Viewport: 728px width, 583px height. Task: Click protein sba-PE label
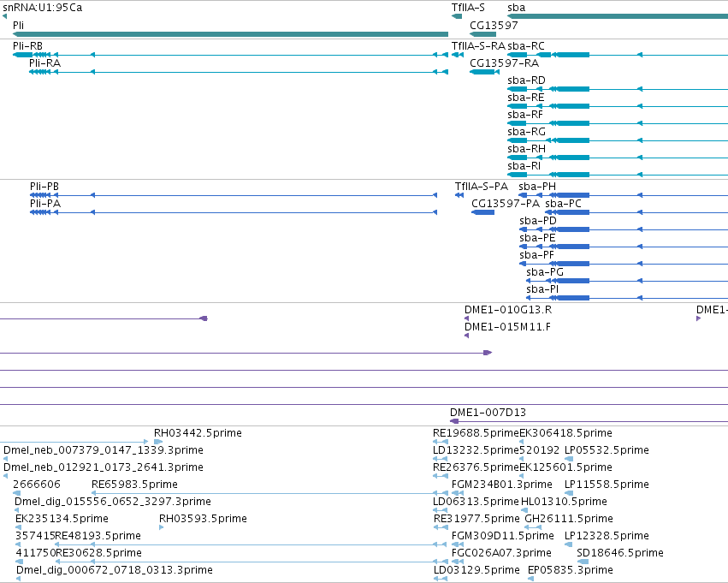[x=537, y=238]
